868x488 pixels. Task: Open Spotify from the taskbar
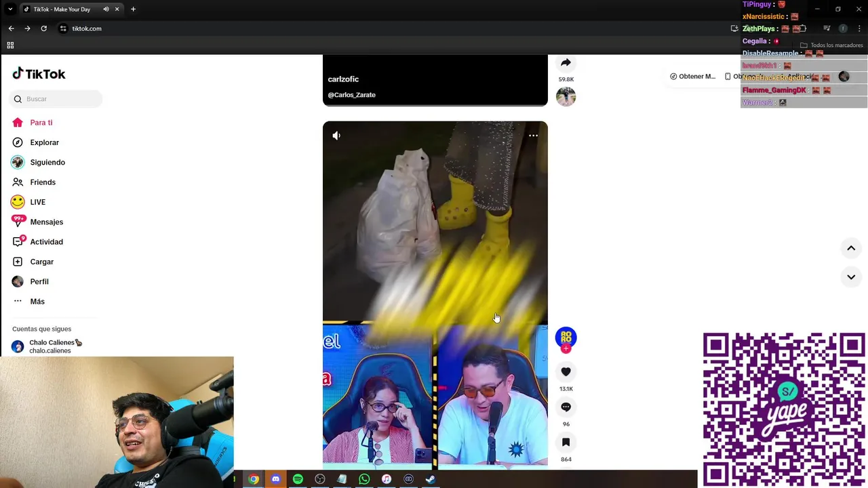tap(298, 479)
